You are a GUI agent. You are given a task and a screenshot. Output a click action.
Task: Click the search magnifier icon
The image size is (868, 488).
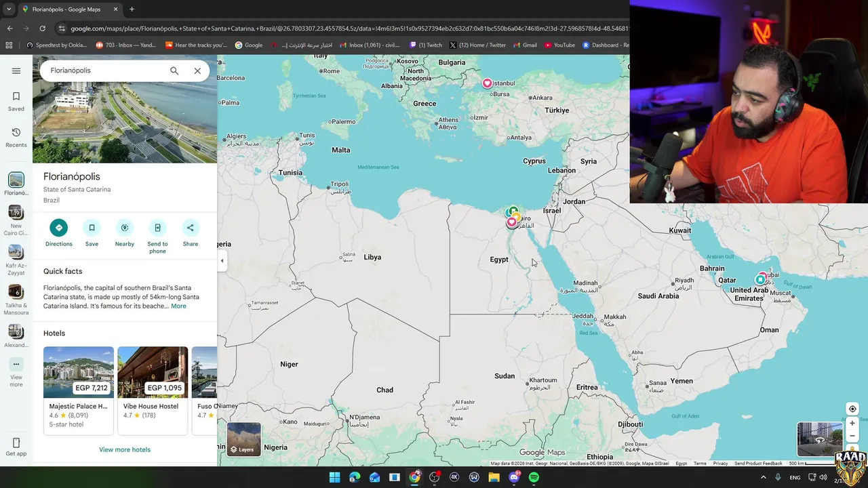[174, 70]
